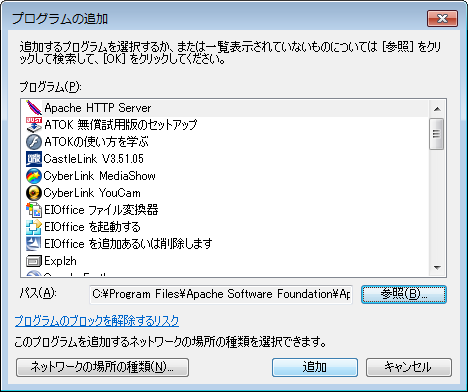Click the CyberLink MediaShow icon
The width and height of the screenshot is (468, 392).
tap(34, 176)
